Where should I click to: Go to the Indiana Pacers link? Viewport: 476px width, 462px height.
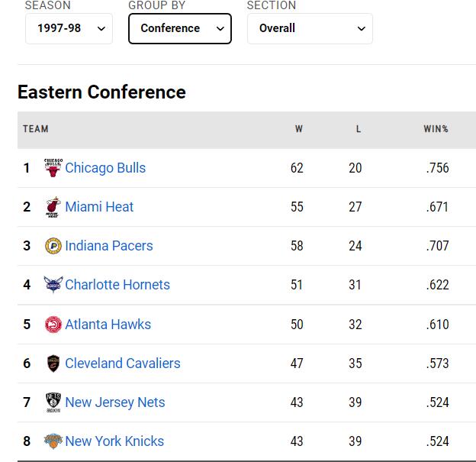pos(109,246)
